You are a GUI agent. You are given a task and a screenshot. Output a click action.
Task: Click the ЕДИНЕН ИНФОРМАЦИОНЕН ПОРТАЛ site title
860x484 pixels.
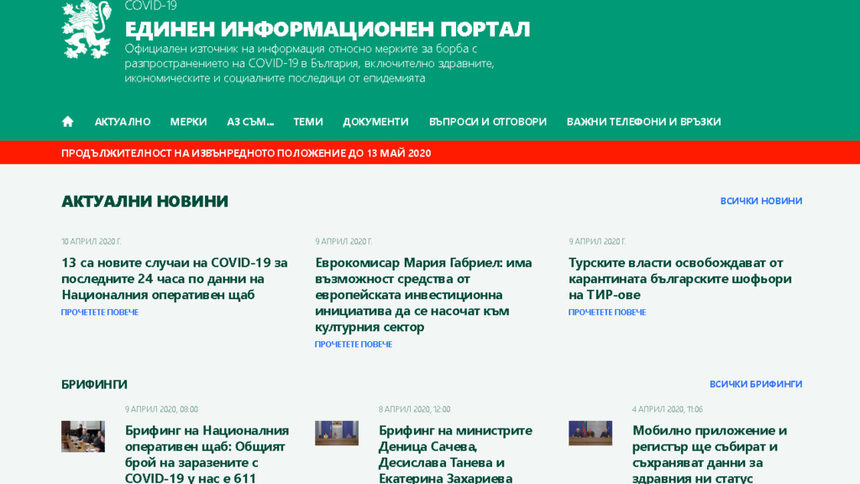point(327,29)
